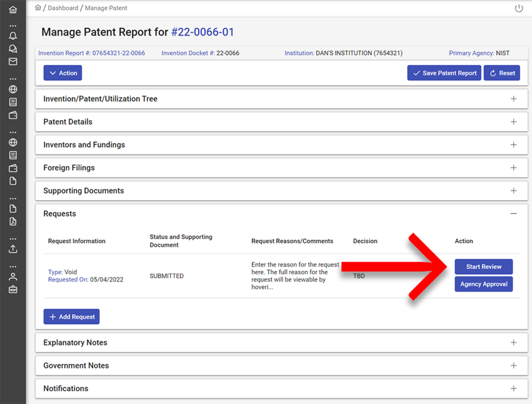Go to Dashboard in the breadcrumb
532x404 pixels.
click(x=63, y=8)
